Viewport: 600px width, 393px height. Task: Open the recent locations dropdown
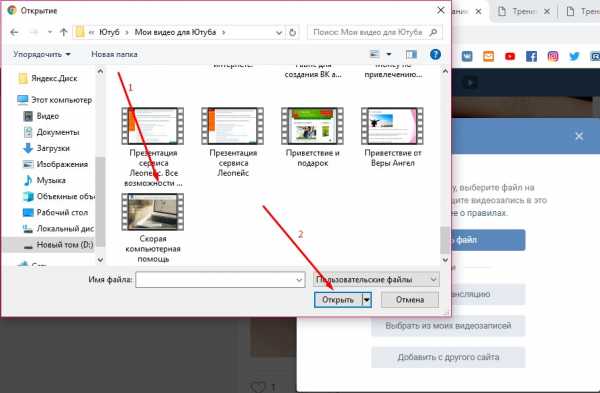50,33
